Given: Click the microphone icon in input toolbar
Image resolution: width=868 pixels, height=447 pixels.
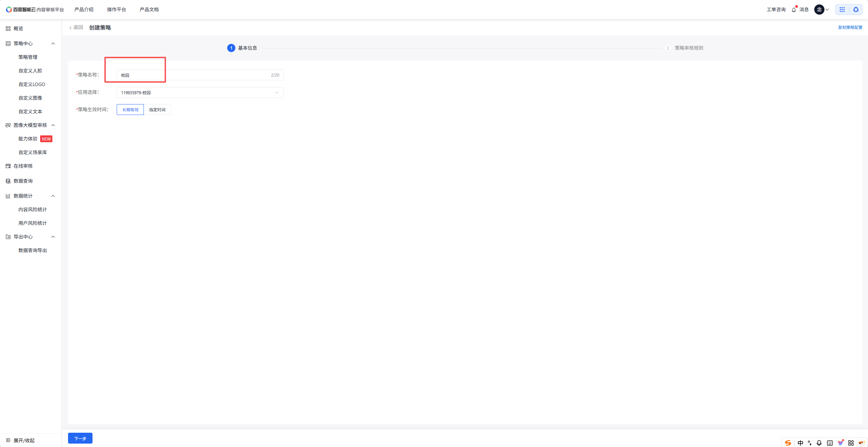Looking at the screenshot, I should point(819,443).
